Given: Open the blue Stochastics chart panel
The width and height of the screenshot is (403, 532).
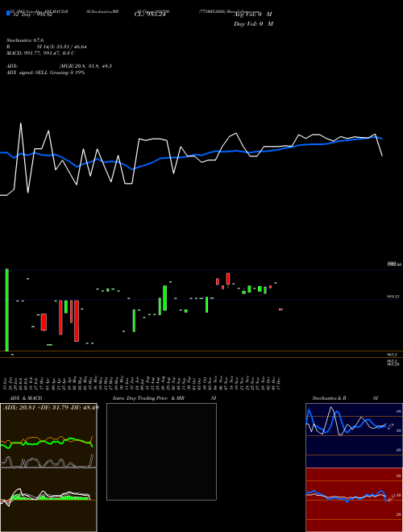Looking at the screenshot, I should (x=354, y=435).
